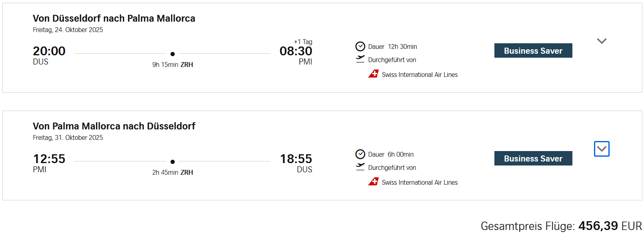The width and height of the screenshot is (644, 234).
Task: Click the outbound Swiss airline logo
Action: 374,74
